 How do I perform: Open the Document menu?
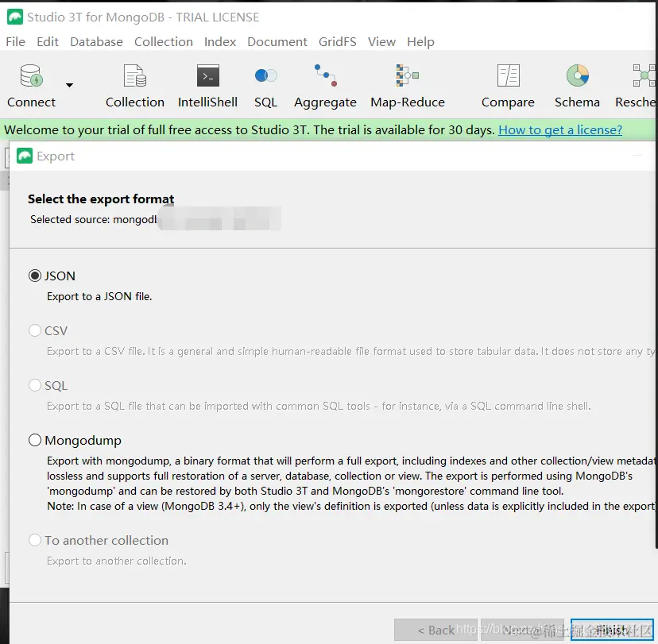(277, 42)
